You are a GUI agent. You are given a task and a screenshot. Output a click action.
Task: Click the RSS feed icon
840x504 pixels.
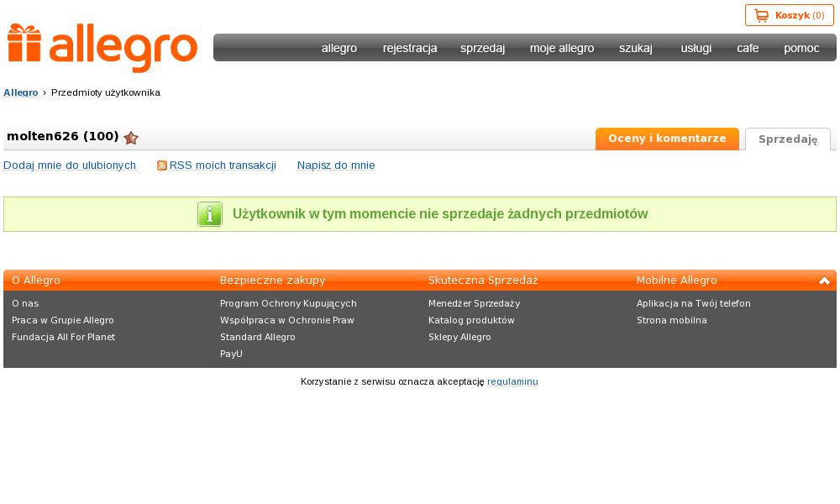(162, 165)
